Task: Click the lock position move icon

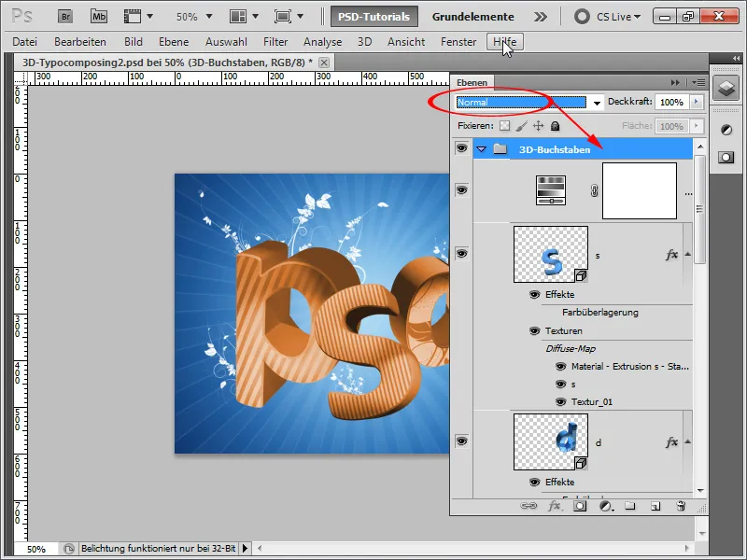Action: coord(539,126)
